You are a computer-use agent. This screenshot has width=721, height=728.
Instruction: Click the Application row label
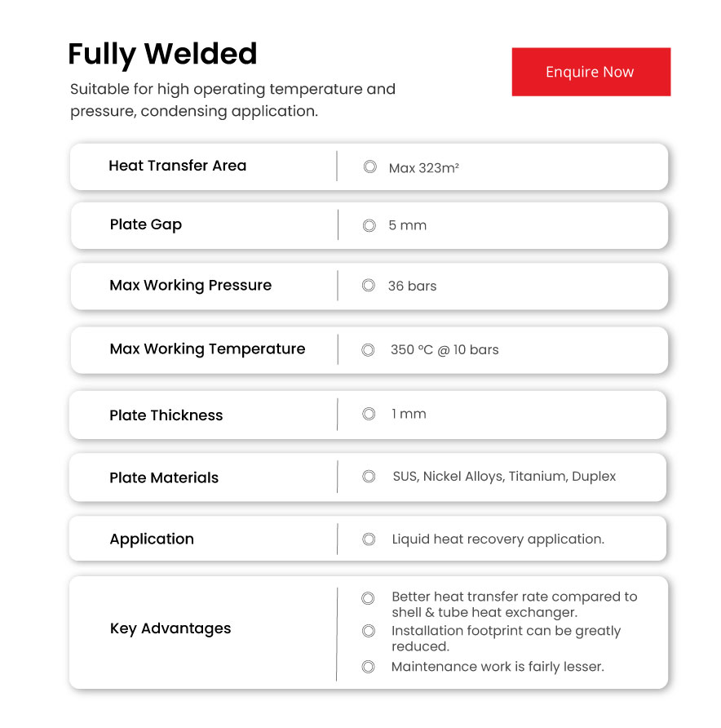[x=152, y=539]
